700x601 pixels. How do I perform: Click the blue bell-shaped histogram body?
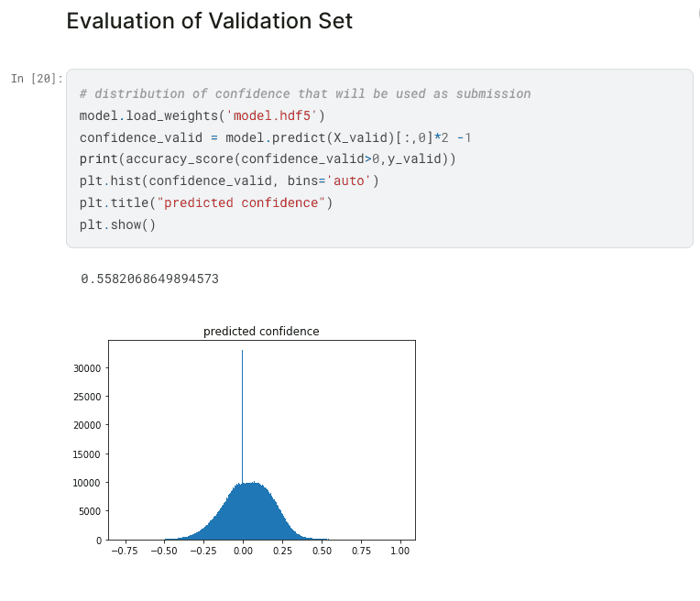250,513
